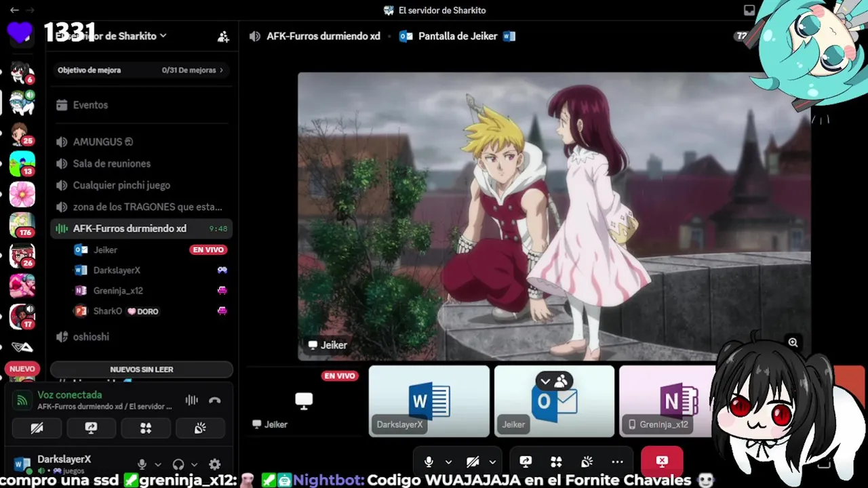This screenshot has height=488, width=868.
Task: Click the NUEVO unread servers pill
Action: (x=22, y=369)
